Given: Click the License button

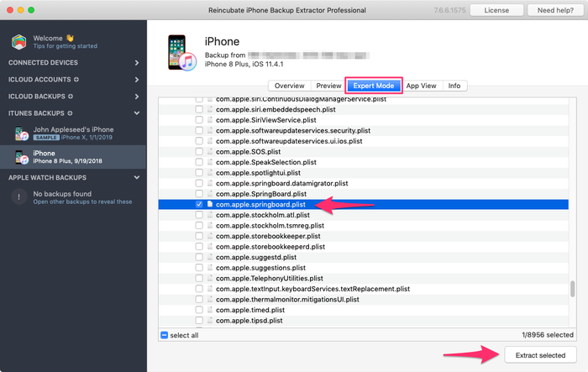Looking at the screenshot, I should point(496,10).
